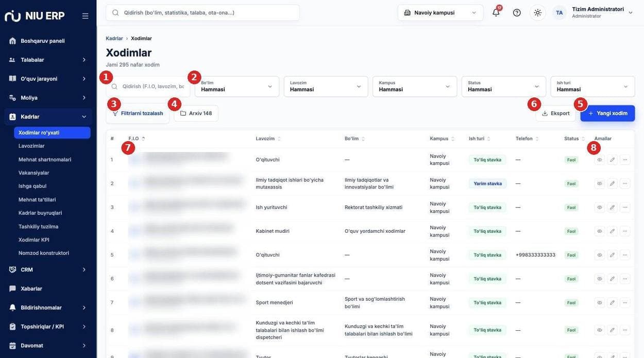Open the Kampus filter dropdown
Viewport: 644px width, 358px height.
click(415, 87)
